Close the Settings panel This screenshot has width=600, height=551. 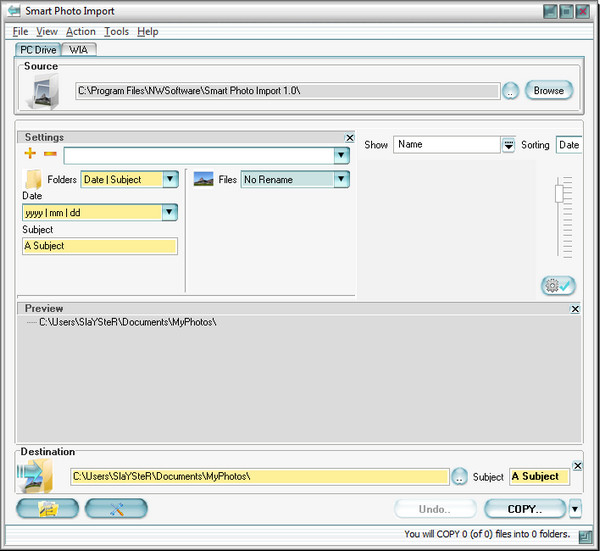(x=349, y=138)
